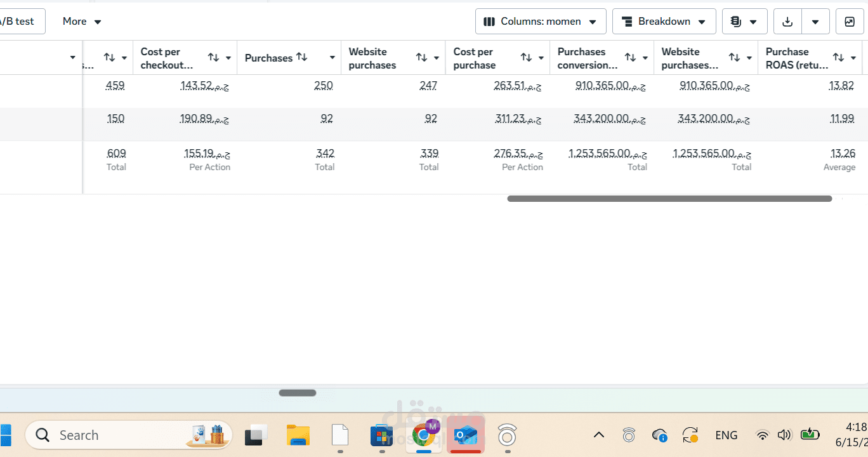Click the table's horizontal scrollbar thumb
Viewport: 868px width, 457px height.
(669, 199)
